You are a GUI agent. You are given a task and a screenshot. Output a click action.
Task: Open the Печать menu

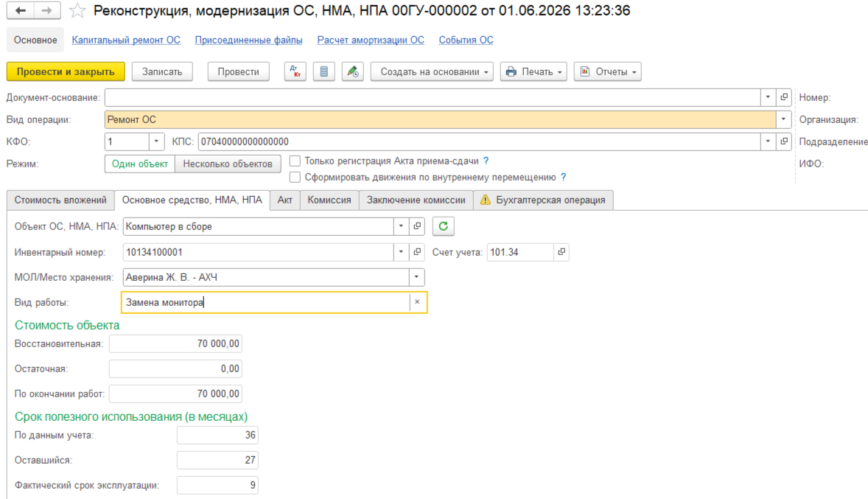(533, 71)
